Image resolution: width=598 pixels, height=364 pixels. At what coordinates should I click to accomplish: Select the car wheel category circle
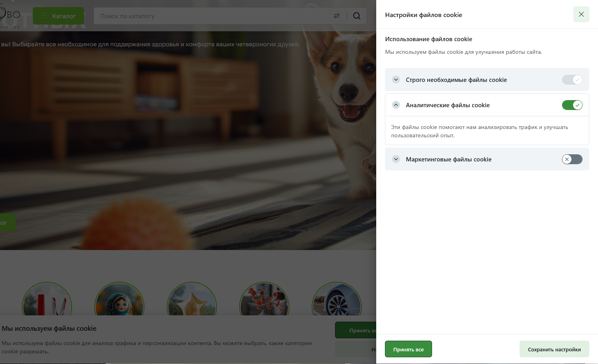click(337, 307)
